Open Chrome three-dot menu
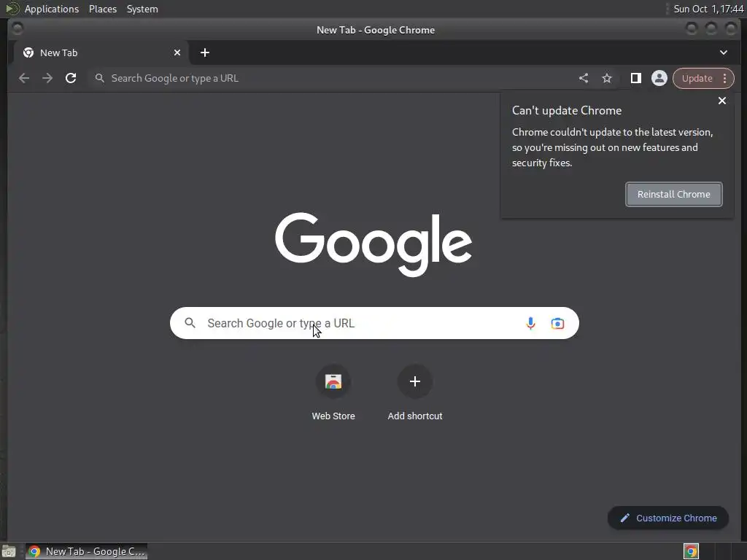Viewport: 747px width, 560px height. (724, 78)
